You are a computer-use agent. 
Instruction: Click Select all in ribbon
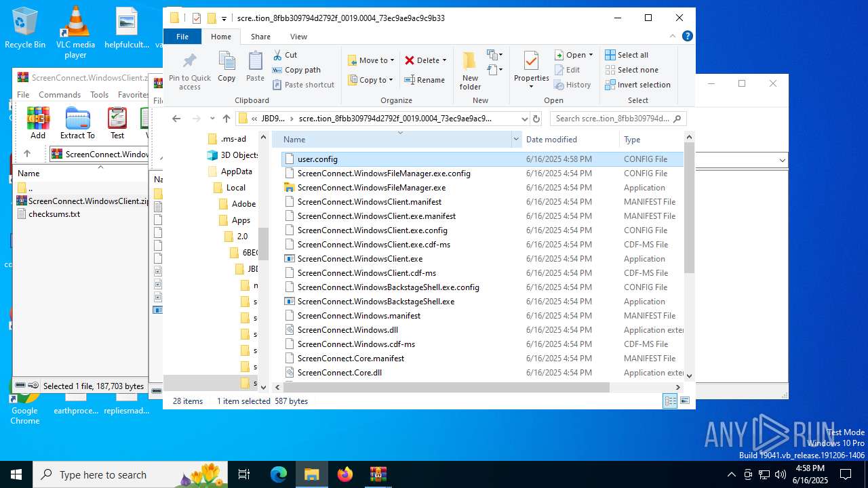tap(627, 55)
